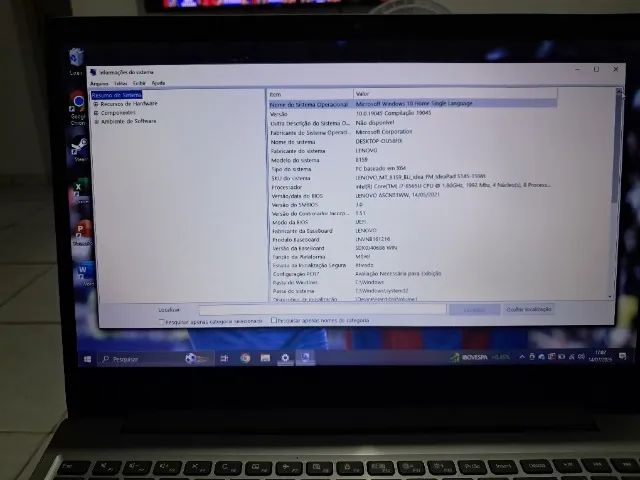This screenshot has width=640, height=480.
Task: Open the IBOVESPA stock widget
Action: pyautogui.click(x=480, y=357)
